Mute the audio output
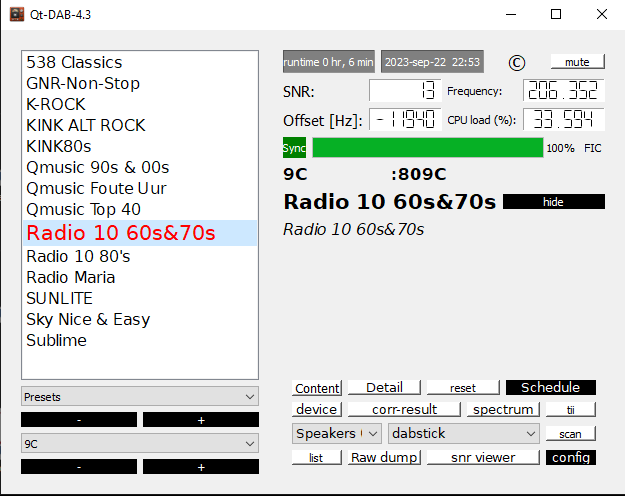This screenshot has width=625, height=496. click(x=577, y=62)
